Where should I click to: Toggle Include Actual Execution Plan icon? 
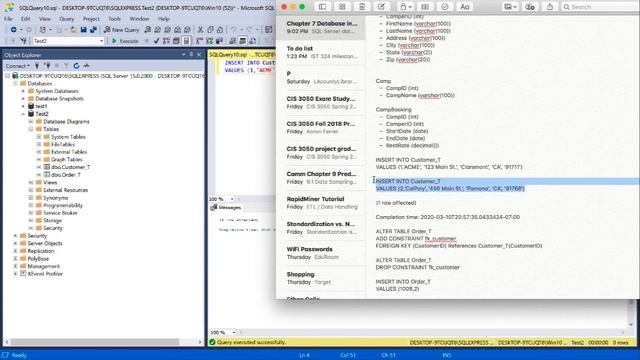coord(200,41)
